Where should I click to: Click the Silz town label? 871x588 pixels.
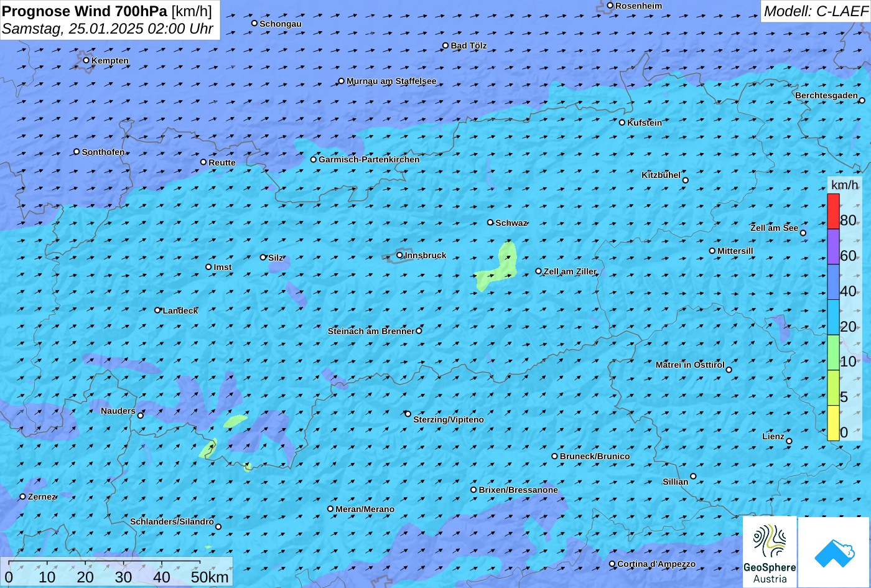tap(276, 258)
